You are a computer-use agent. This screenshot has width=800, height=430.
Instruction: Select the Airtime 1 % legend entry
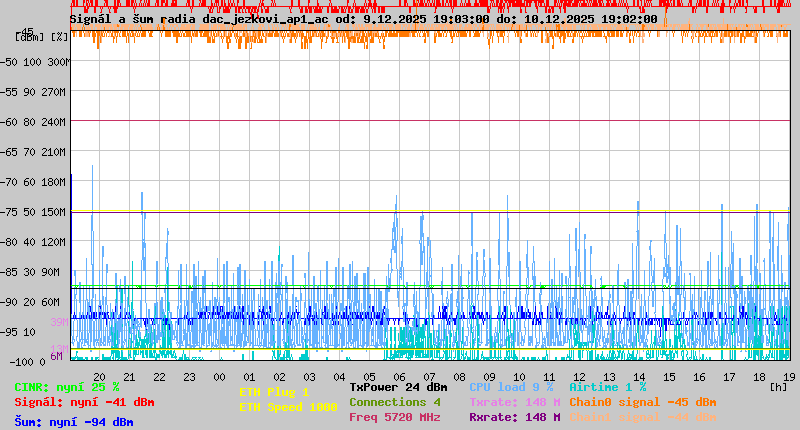607,387
